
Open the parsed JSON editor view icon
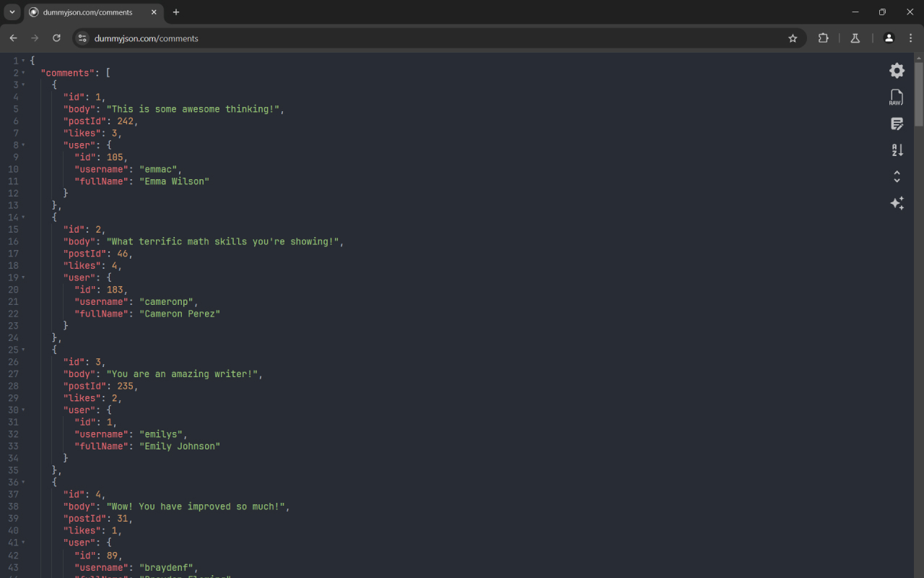pyautogui.click(x=897, y=124)
